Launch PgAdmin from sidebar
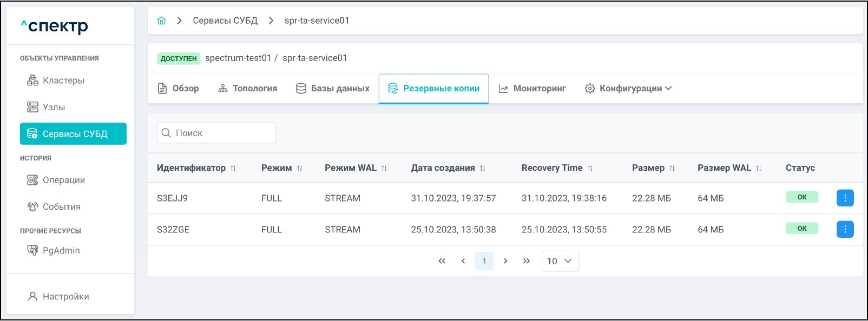Image resolution: width=868 pixels, height=321 pixels. (x=61, y=250)
